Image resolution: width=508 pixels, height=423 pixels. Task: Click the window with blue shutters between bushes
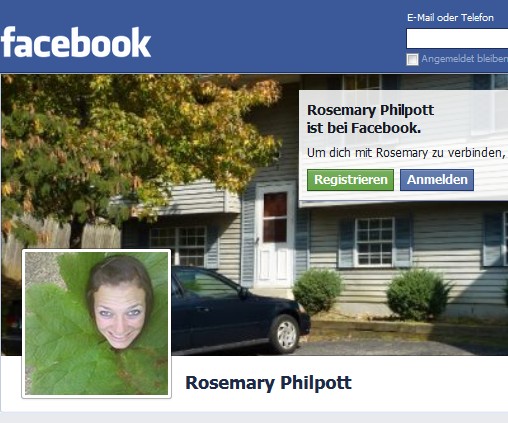pyautogui.click(x=374, y=242)
